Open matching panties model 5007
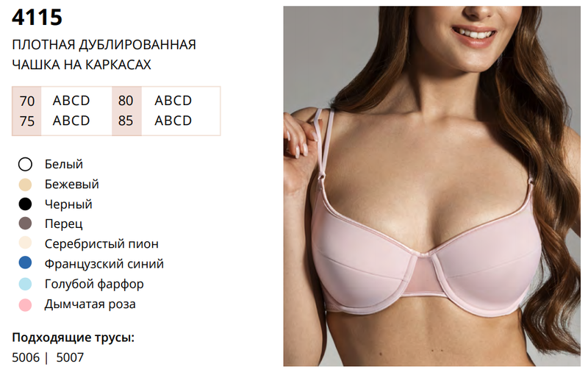 [70, 357]
